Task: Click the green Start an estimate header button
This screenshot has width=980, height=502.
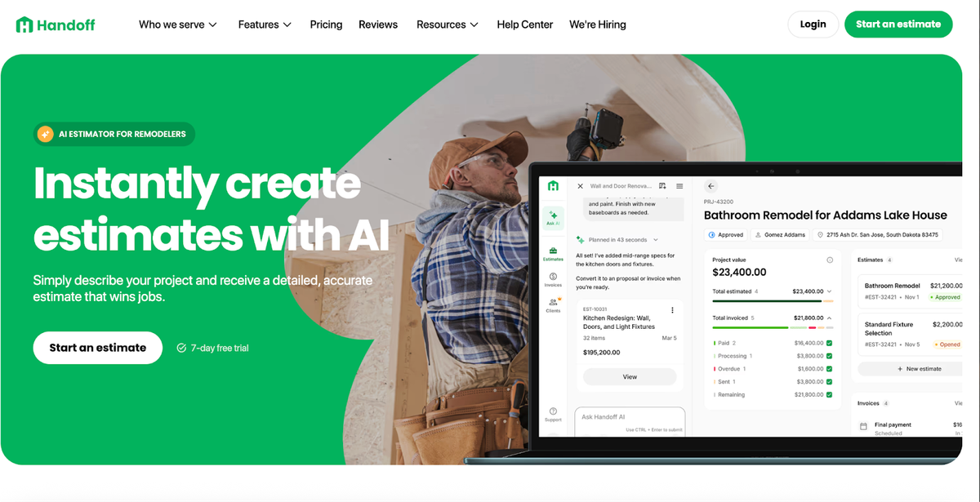Action: click(898, 24)
